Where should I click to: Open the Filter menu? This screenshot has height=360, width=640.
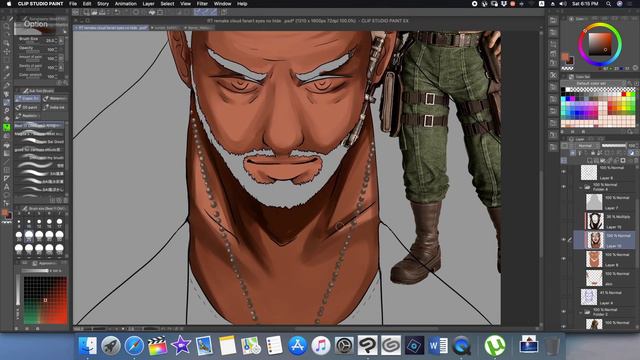[x=202, y=4]
